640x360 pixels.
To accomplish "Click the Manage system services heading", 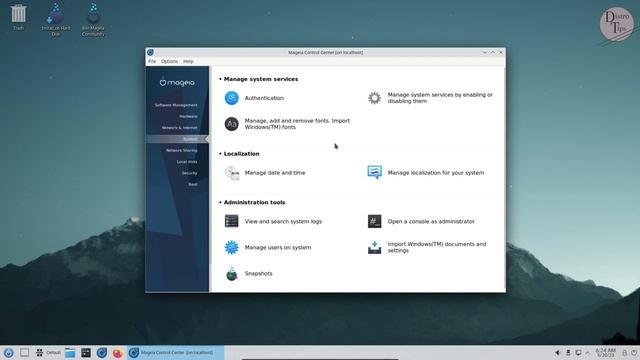I will coord(260,79).
